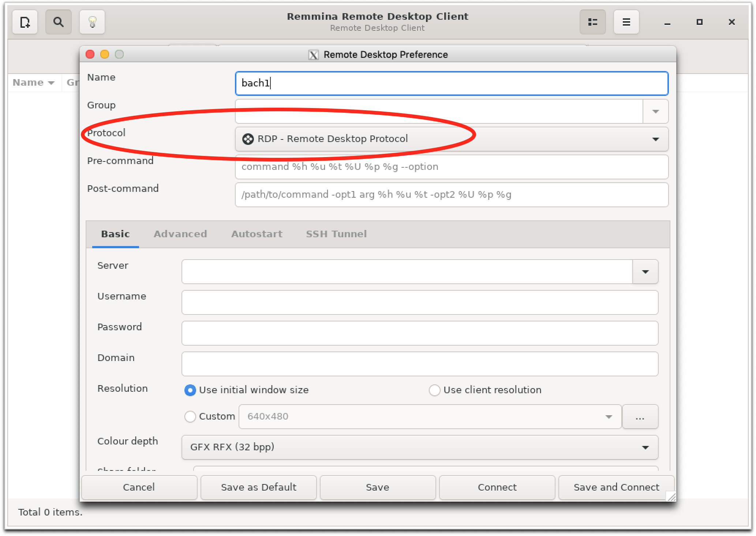Toggle the search bar icon
The image size is (756, 536).
coord(58,22)
